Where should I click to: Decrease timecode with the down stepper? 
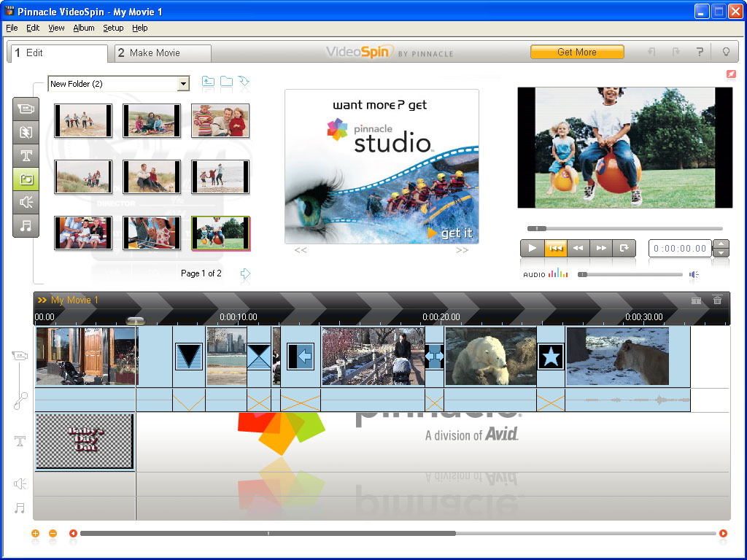tap(721, 253)
